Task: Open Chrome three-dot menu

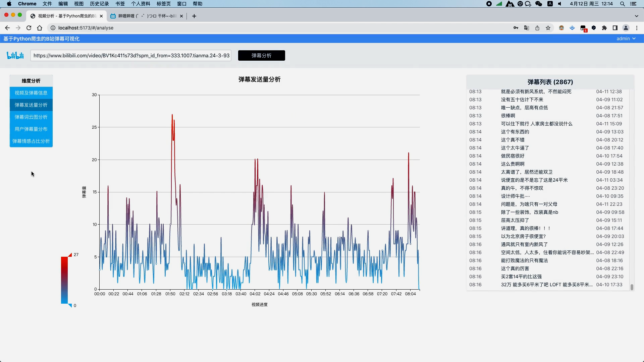Action: point(637,28)
